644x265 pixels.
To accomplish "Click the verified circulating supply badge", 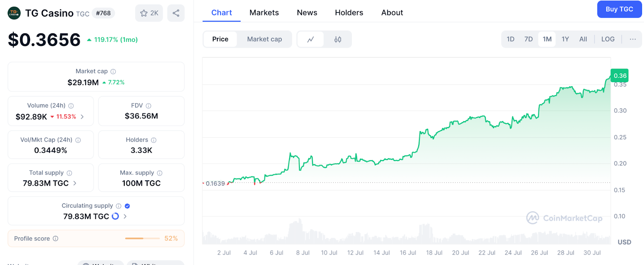I will (127, 206).
